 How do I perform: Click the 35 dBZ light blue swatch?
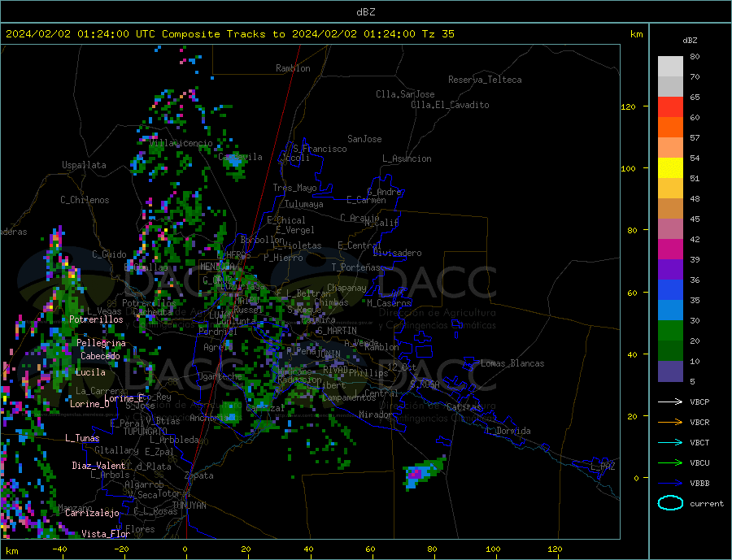click(670, 310)
